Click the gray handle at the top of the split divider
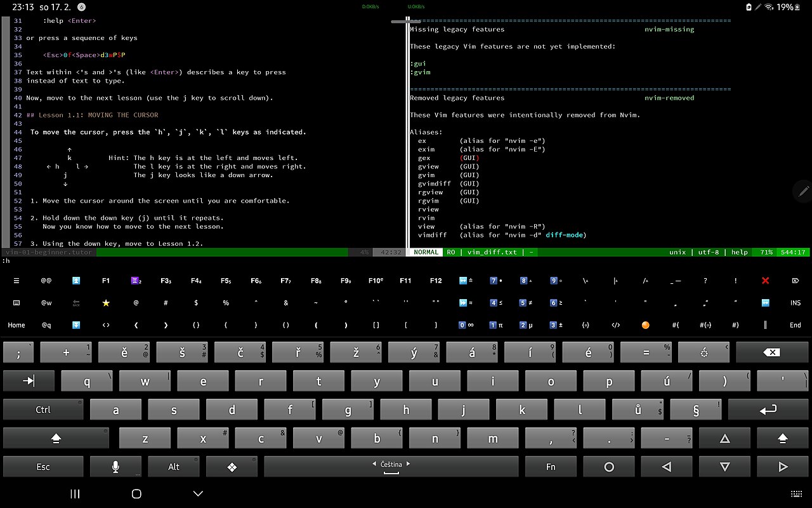 click(406, 21)
